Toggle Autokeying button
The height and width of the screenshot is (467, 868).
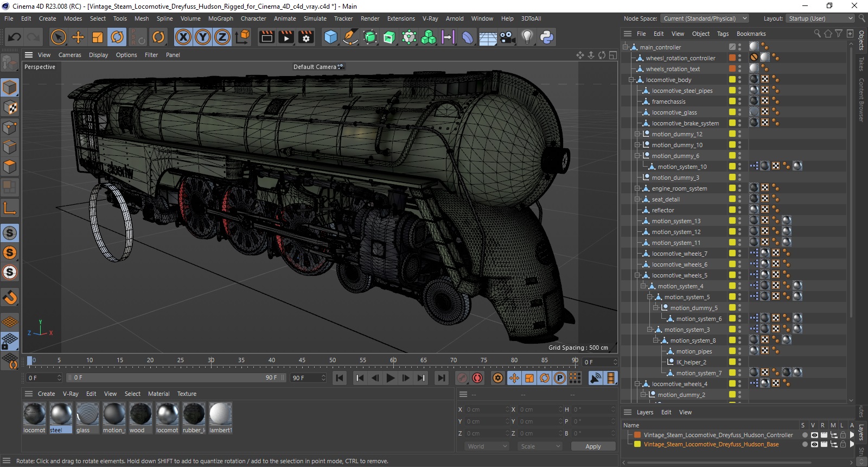477,378
